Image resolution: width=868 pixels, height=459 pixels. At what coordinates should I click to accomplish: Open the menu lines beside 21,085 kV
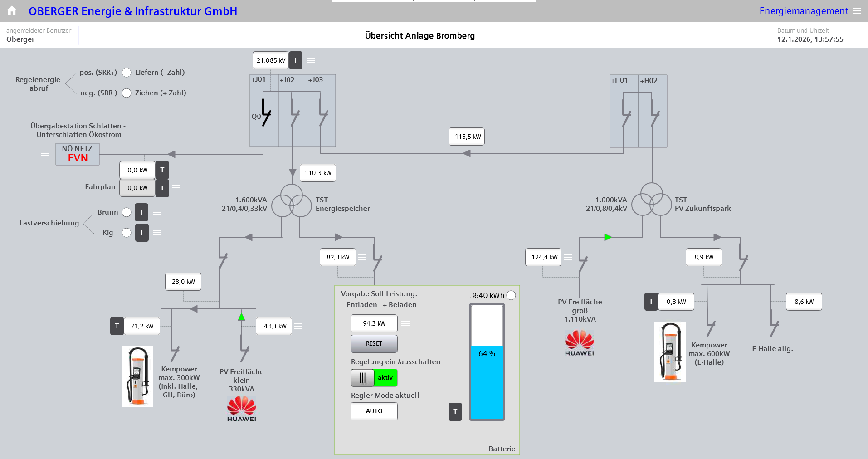[311, 60]
